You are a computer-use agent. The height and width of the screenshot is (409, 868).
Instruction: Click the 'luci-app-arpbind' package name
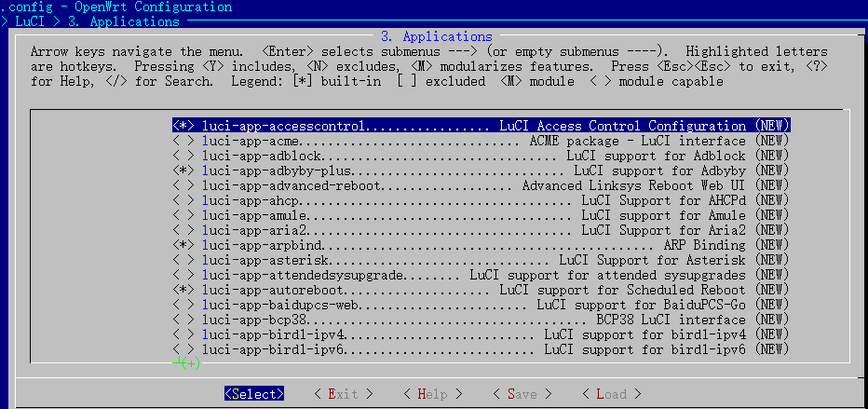[x=262, y=245]
